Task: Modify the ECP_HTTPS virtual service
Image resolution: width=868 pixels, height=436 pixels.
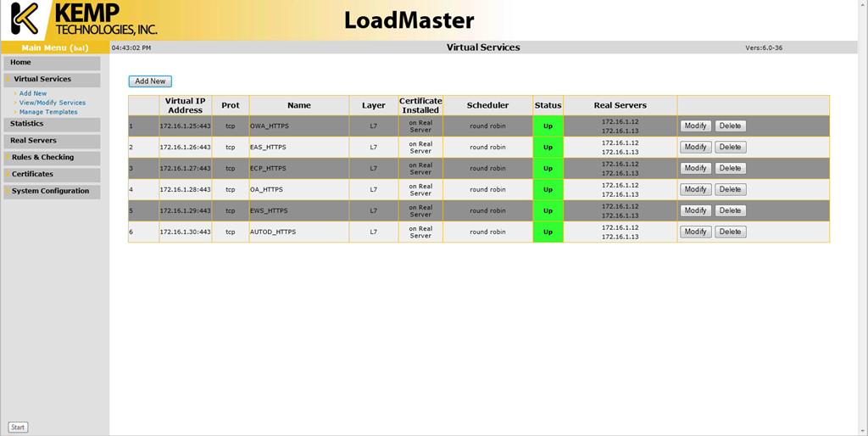Action: tap(695, 168)
